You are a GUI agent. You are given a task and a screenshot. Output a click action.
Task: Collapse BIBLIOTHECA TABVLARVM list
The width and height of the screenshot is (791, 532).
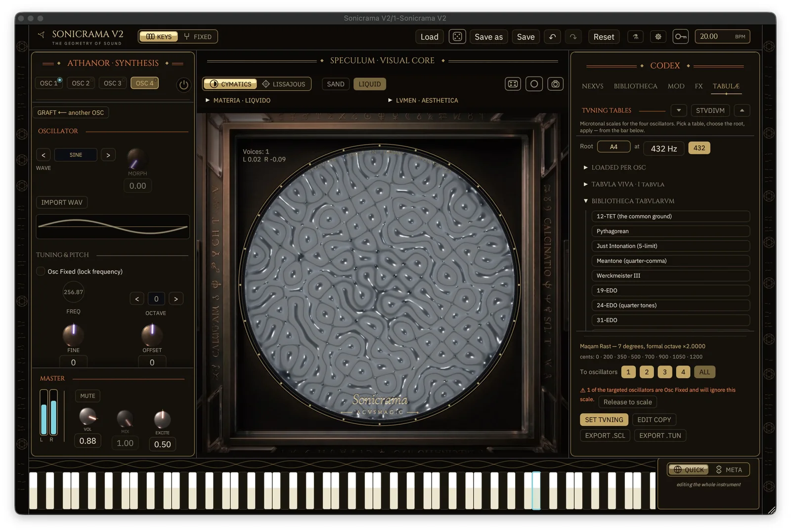coord(629,201)
